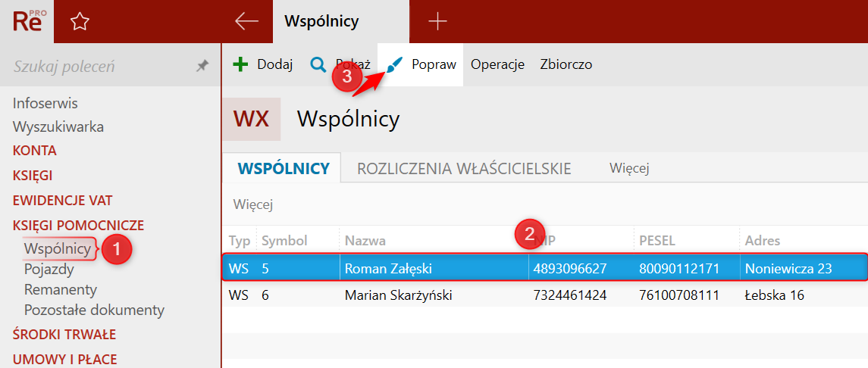The width and height of the screenshot is (868, 368).
Task: Go back using the left arrow icon
Action: 247,21
